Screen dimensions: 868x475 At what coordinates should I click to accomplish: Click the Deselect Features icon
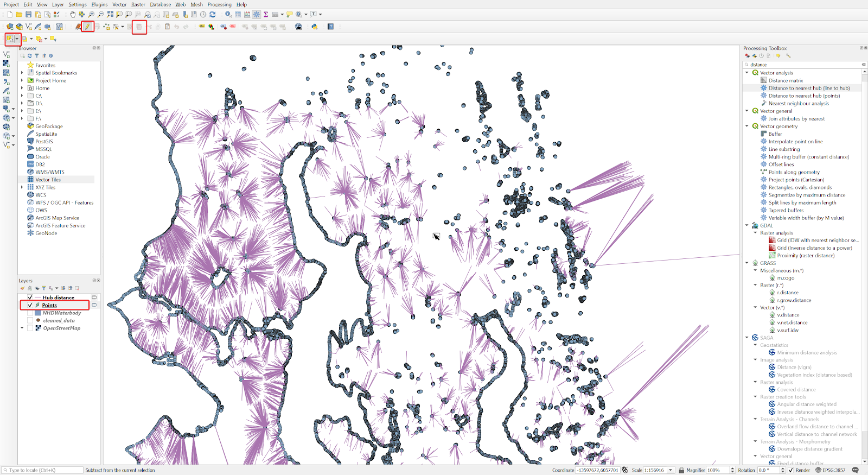[x=39, y=39]
